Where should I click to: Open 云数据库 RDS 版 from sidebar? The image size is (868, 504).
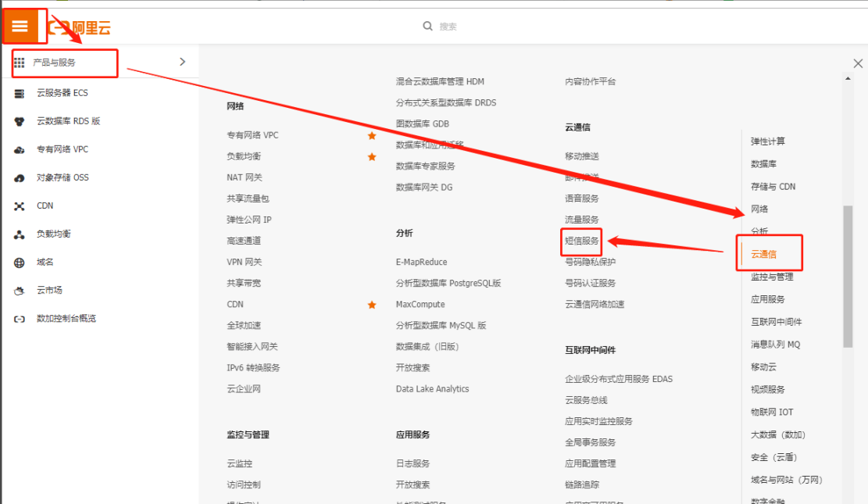tap(69, 121)
